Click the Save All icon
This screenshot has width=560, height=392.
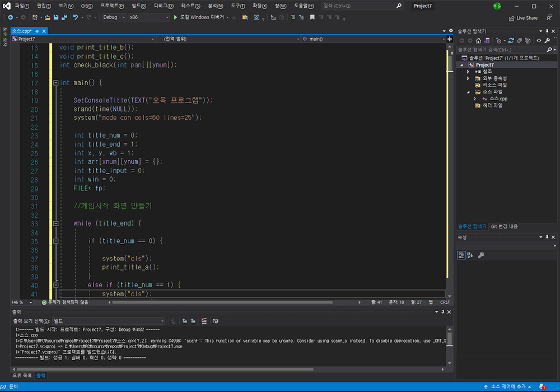(x=64, y=17)
